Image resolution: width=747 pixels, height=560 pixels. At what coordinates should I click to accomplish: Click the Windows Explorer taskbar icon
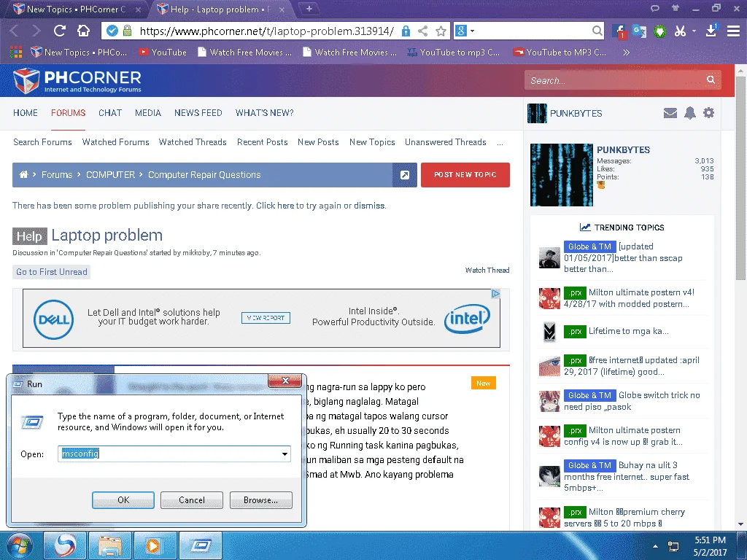[110, 545]
